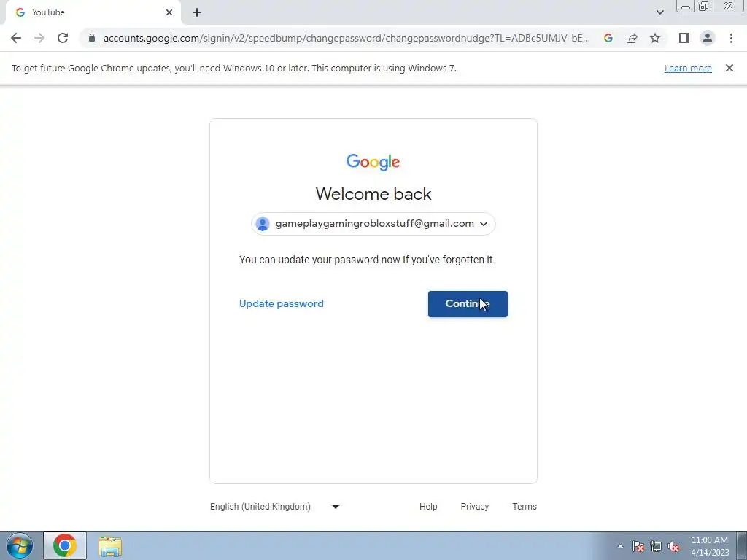Click the text about updating your password
Viewport: 747px width, 560px height.
(367, 260)
